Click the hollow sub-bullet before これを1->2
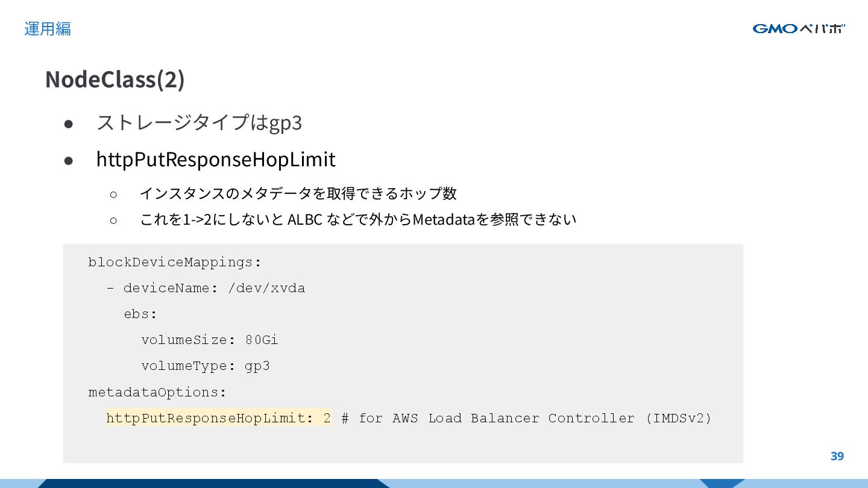Viewport: 868px width, 488px height. [x=113, y=220]
